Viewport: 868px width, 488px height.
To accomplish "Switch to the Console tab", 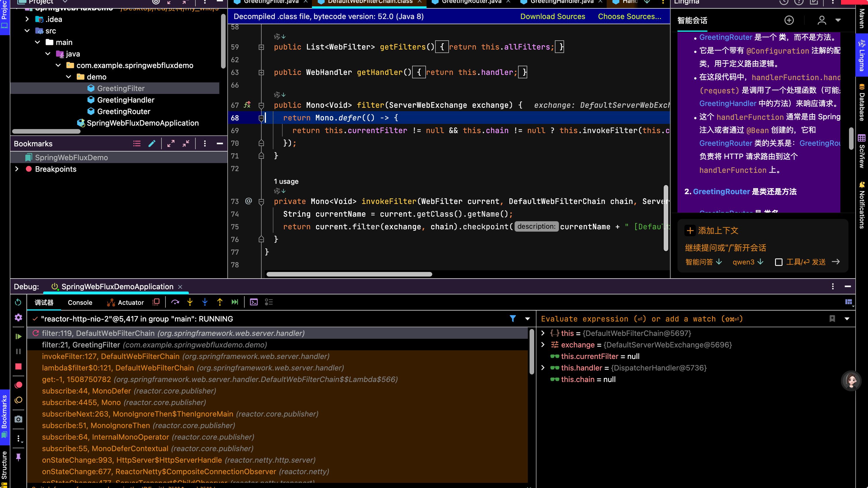I will [x=80, y=302].
